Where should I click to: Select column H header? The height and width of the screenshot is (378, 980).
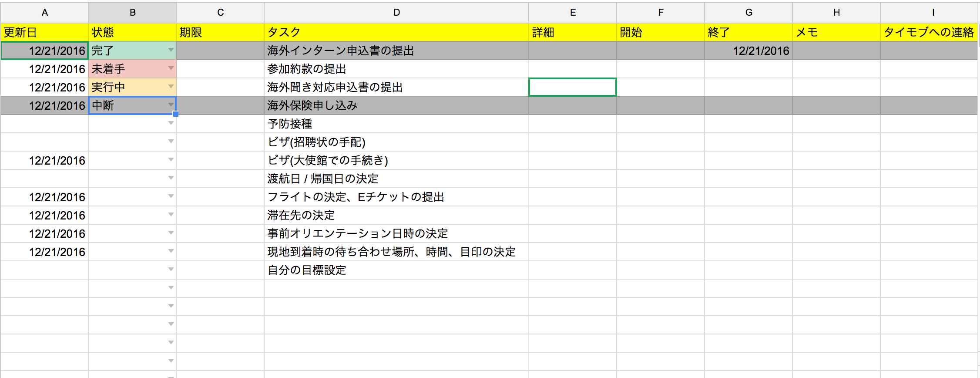[836, 13]
